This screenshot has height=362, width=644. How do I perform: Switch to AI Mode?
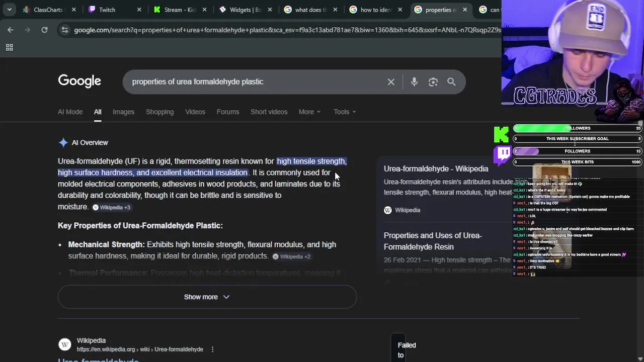(x=70, y=112)
